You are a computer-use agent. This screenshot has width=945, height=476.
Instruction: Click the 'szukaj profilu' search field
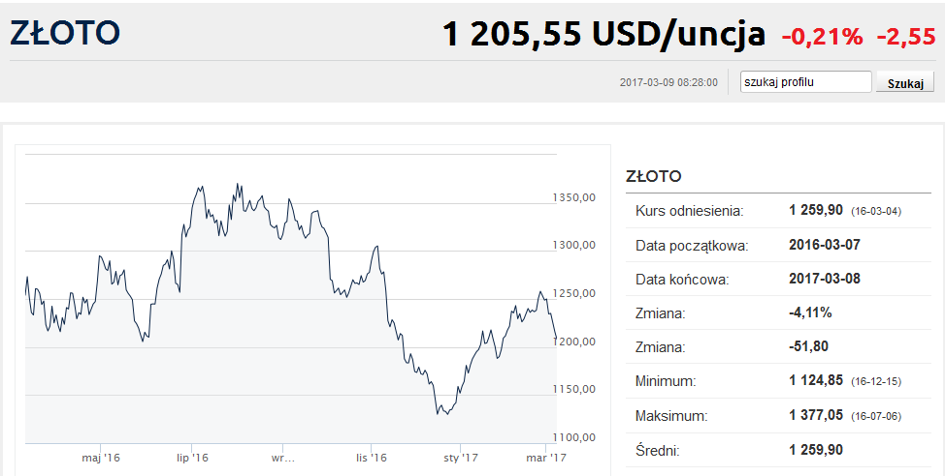click(x=806, y=82)
